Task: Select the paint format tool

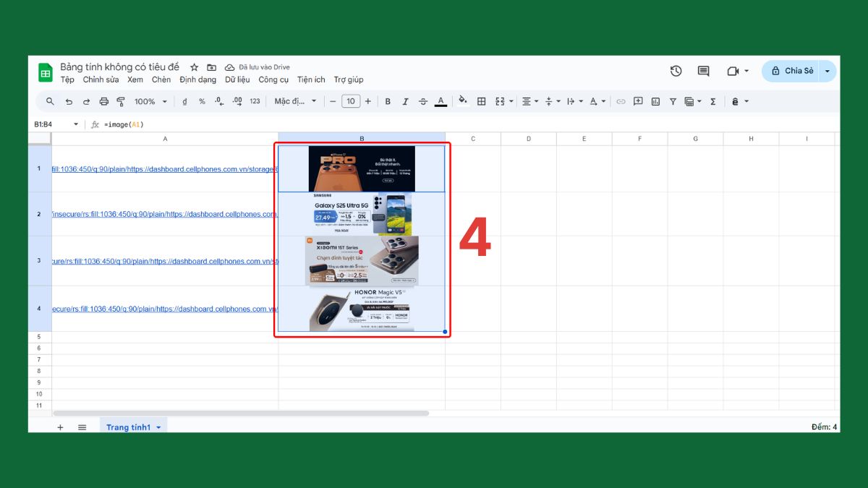Action: tap(121, 101)
